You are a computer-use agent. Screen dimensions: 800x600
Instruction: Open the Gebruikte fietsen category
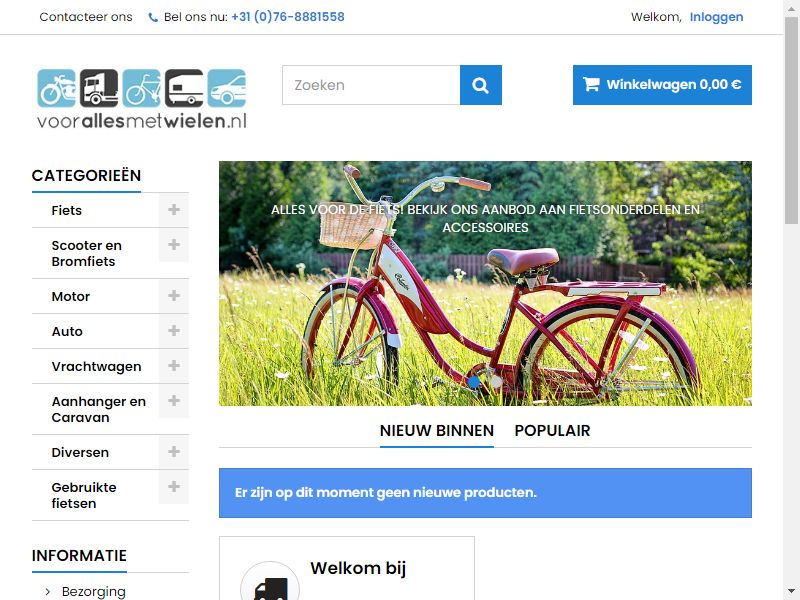coord(84,495)
